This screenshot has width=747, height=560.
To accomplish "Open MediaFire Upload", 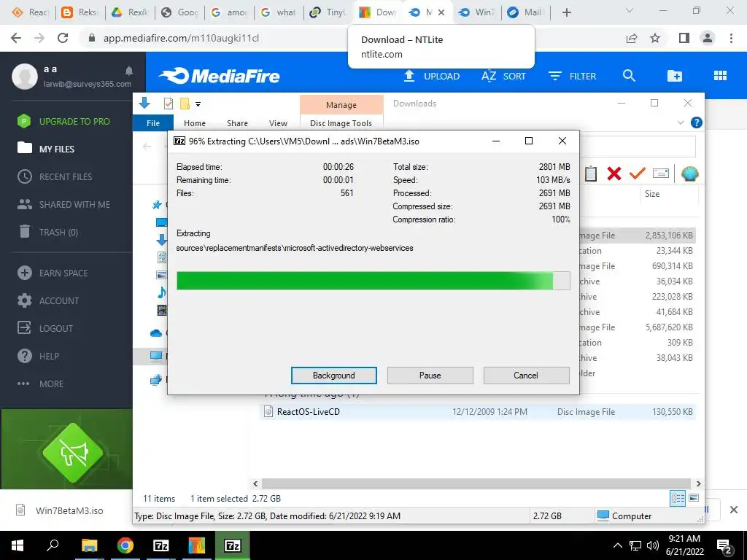I will coord(432,76).
